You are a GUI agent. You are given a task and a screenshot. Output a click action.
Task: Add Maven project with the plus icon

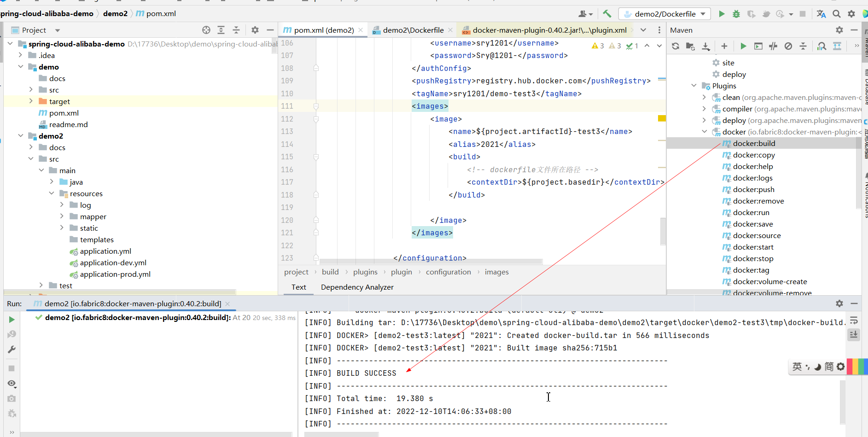pyautogui.click(x=724, y=46)
